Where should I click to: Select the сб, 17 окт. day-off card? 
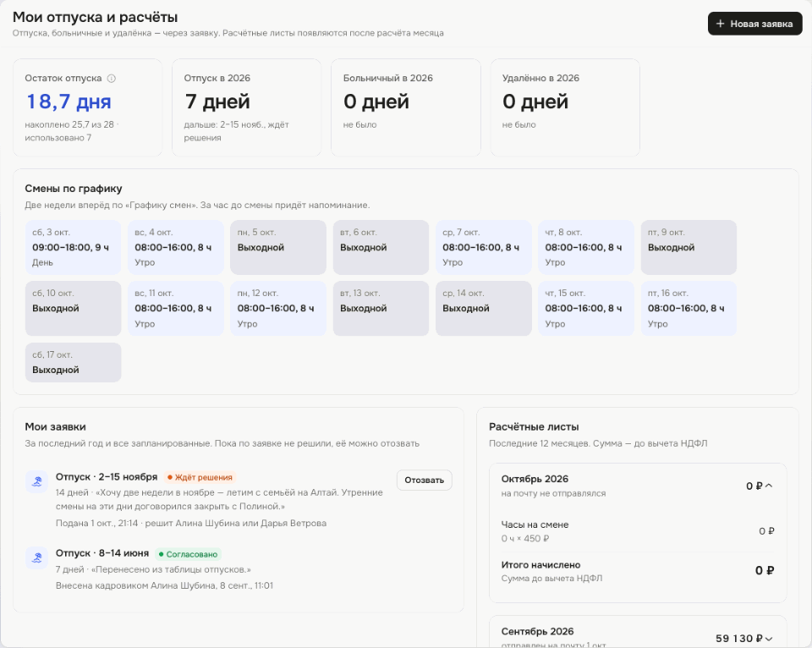(73, 363)
